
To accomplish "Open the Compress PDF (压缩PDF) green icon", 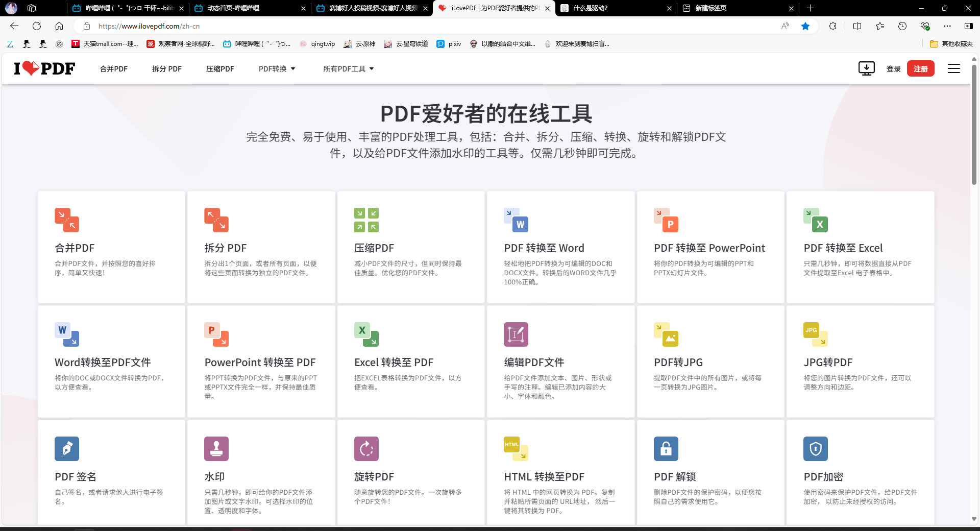I will 366,220.
